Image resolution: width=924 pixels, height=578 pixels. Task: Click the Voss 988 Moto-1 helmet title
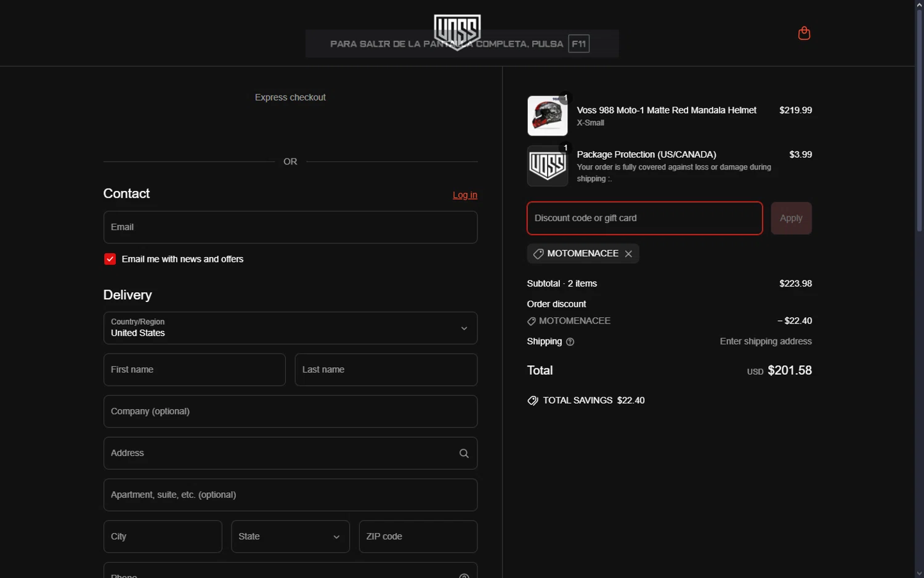click(667, 110)
